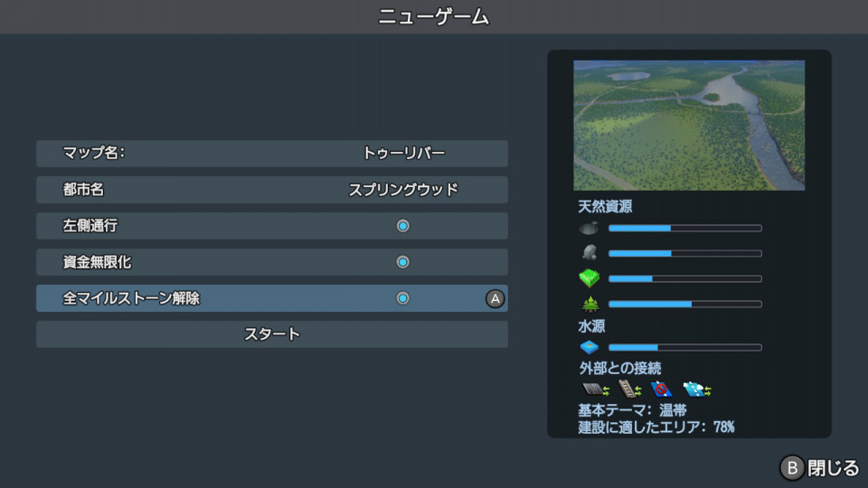868x488 pixels.
Task: Start the game with スタート button
Action: 272,334
